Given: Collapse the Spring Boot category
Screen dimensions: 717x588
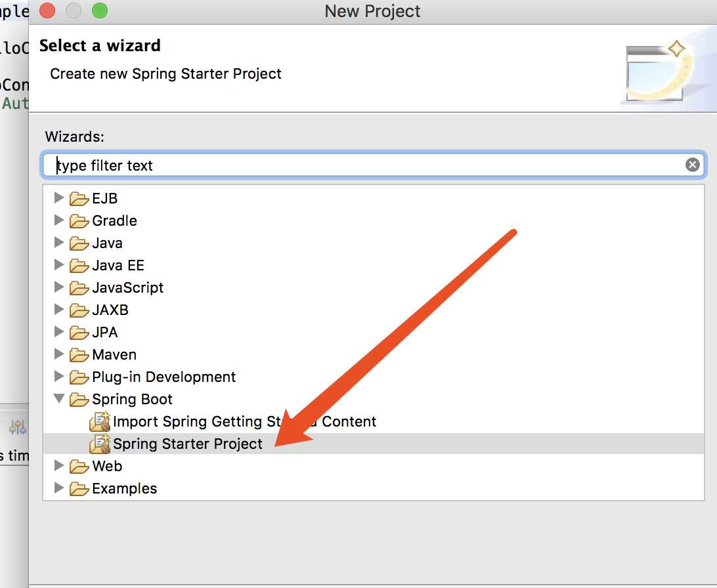Looking at the screenshot, I should pos(59,398).
